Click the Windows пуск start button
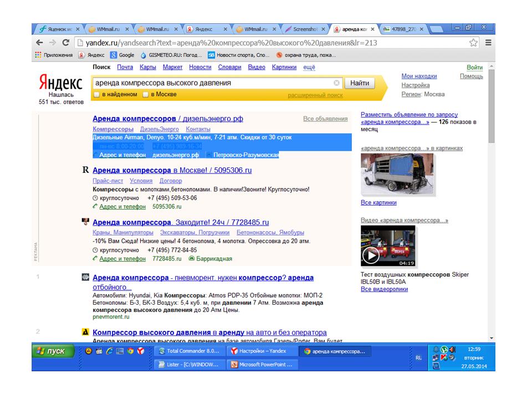Viewport: 532px width, 399px height. coord(53,351)
